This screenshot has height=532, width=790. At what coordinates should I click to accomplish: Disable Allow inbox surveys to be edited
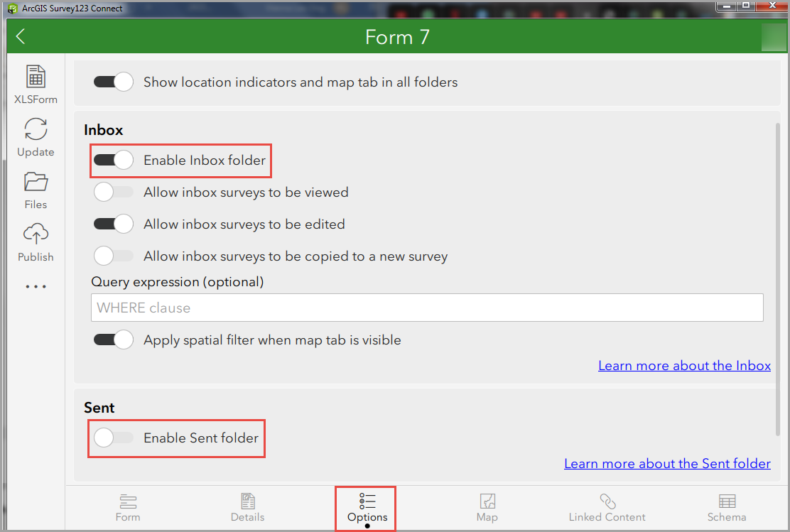(114, 224)
